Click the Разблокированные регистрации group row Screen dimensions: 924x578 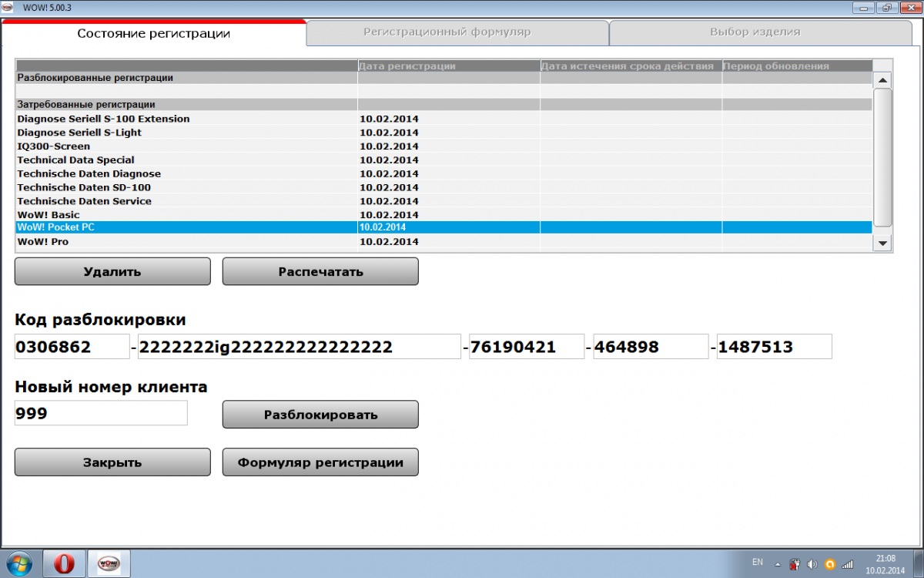point(444,78)
